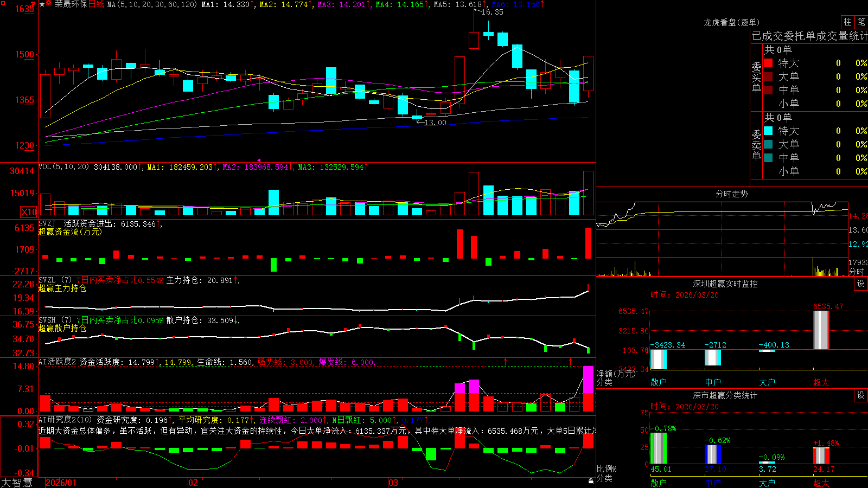Click the dark red 大单 buy-order swatch
868x488 pixels.
point(768,76)
